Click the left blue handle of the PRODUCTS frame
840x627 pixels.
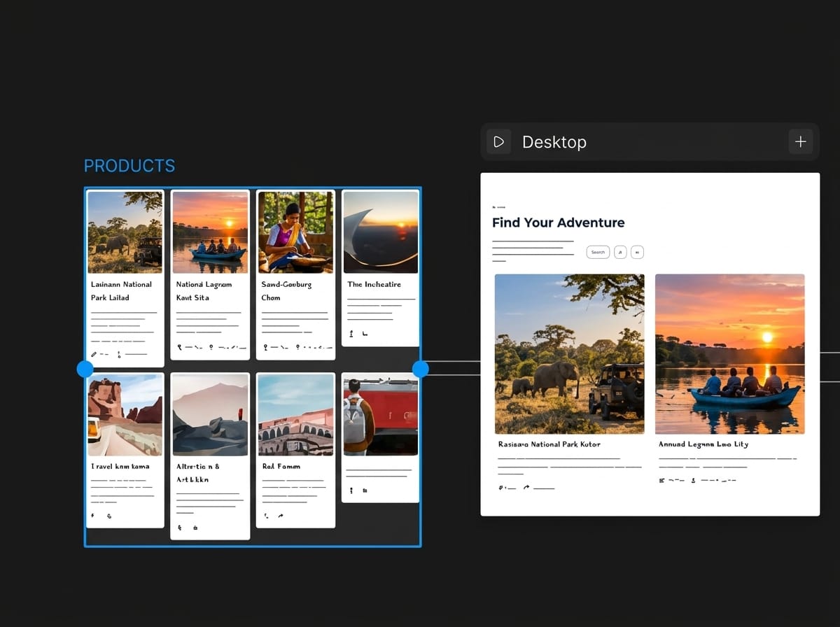point(85,369)
